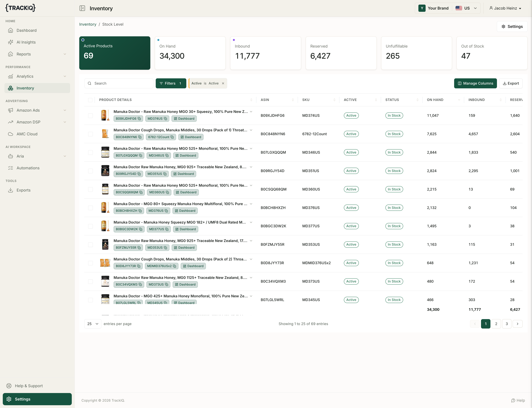Expand the Analytics sidebar submenu
This screenshot has width=532, height=408.
coord(65,76)
